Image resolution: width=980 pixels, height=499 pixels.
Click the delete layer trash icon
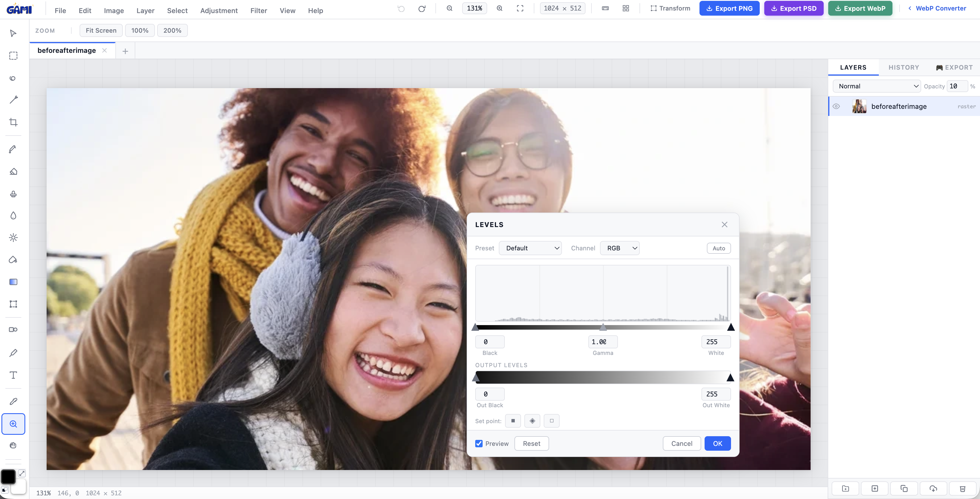tap(962, 488)
